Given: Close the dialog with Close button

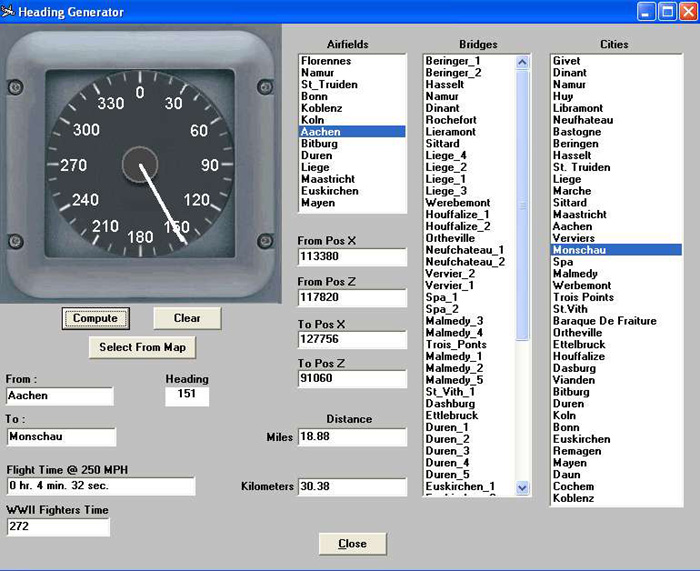Looking at the screenshot, I should 352,544.
